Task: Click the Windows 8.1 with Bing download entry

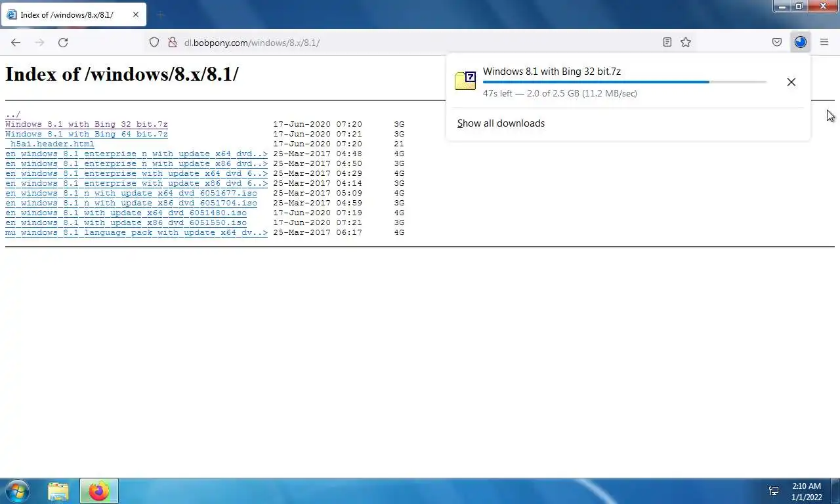Action: click(x=628, y=82)
